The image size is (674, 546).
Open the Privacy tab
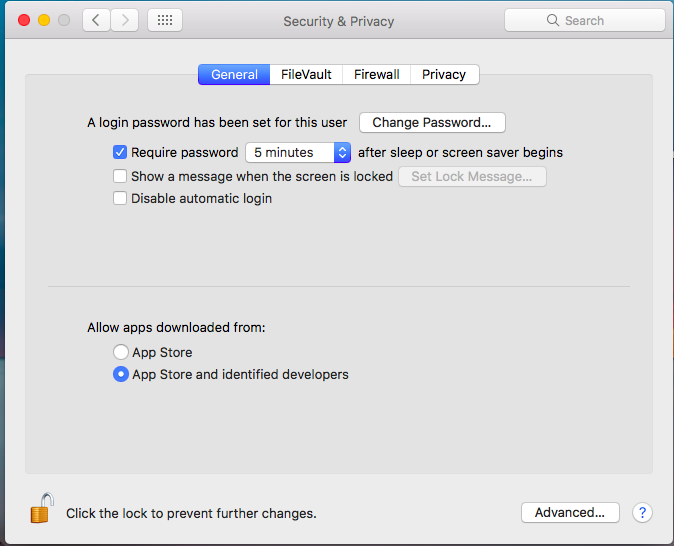pyautogui.click(x=444, y=75)
